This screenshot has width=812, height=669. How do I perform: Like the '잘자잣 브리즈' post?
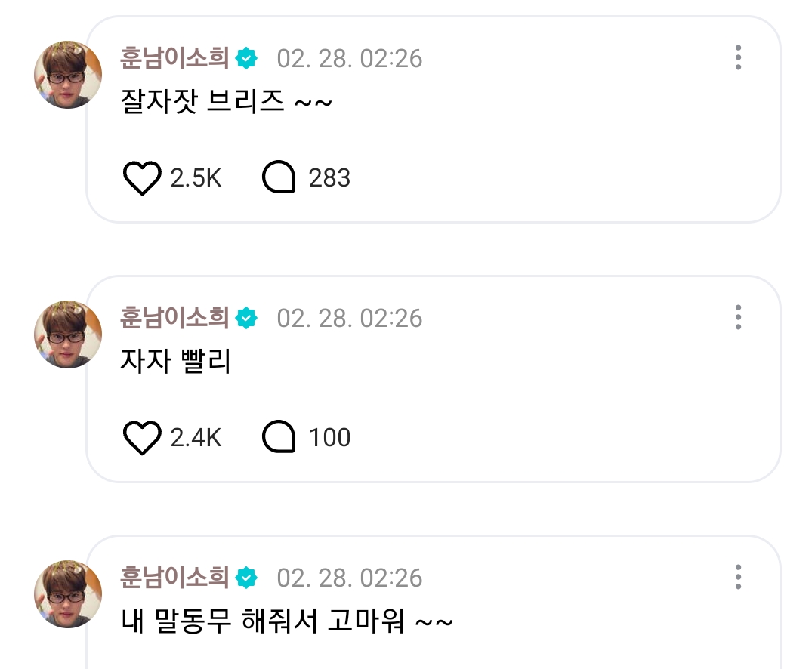click(142, 179)
